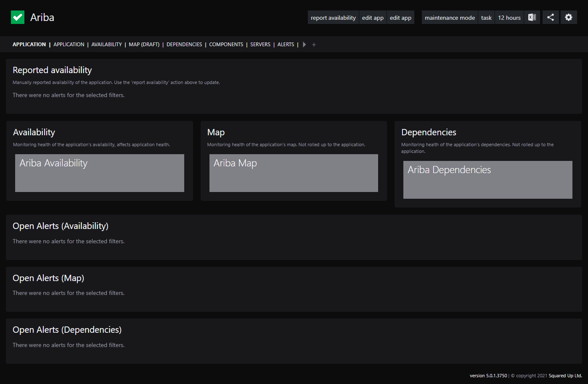Expand hidden tabs using the arrow chevron
Screen dimensions: 588x384
(304, 44)
